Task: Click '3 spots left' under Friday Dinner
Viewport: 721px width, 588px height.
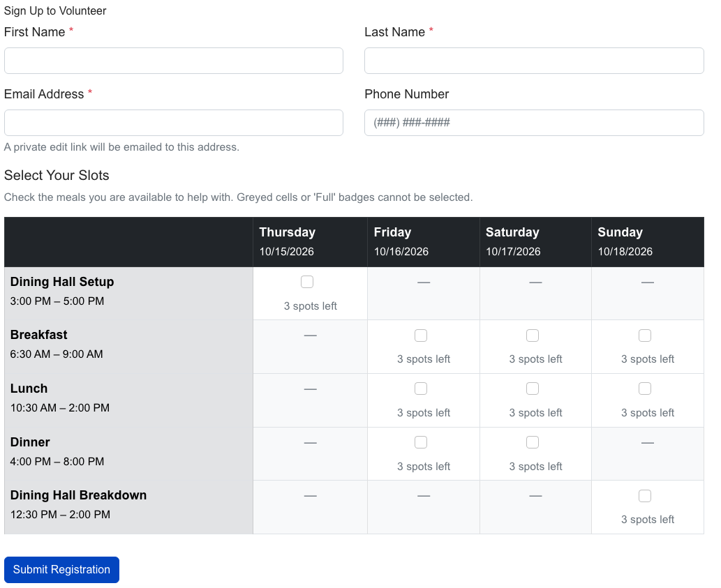Action: (x=424, y=466)
